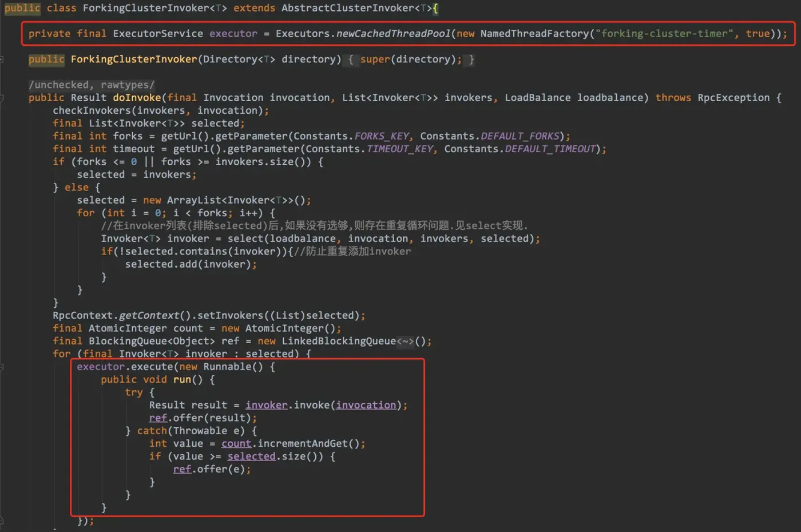Select the DEFAULT_TIMEOUT constant
801x532 pixels.
(550, 149)
